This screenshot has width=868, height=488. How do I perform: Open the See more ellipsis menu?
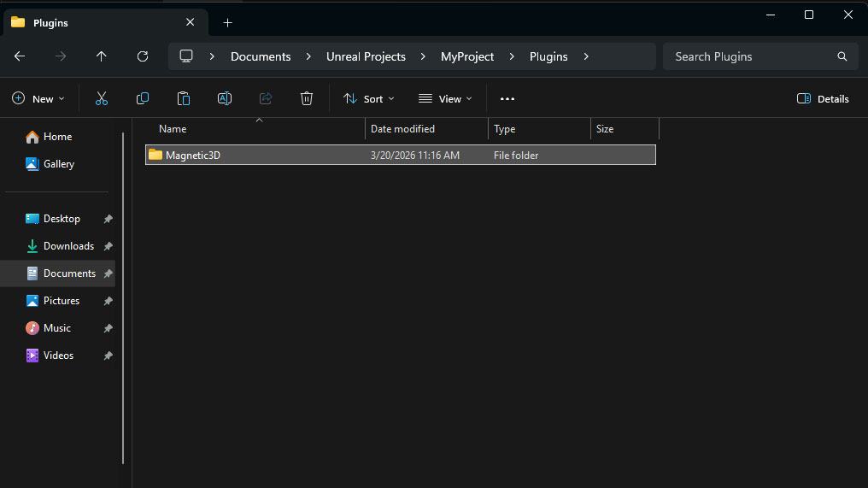[x=507, y=99]
